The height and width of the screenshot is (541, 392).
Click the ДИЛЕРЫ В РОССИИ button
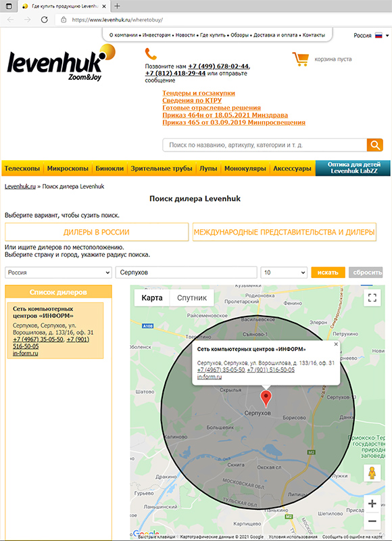97,232
